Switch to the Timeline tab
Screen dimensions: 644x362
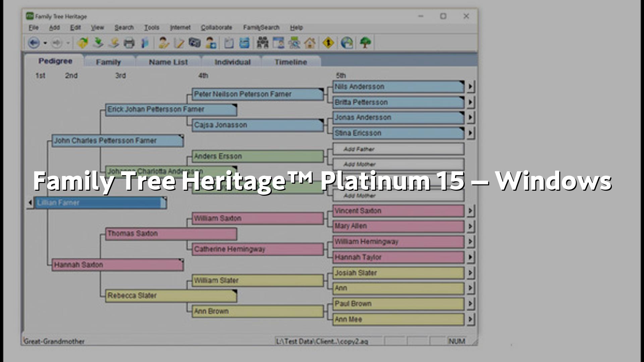coord(291,62)
